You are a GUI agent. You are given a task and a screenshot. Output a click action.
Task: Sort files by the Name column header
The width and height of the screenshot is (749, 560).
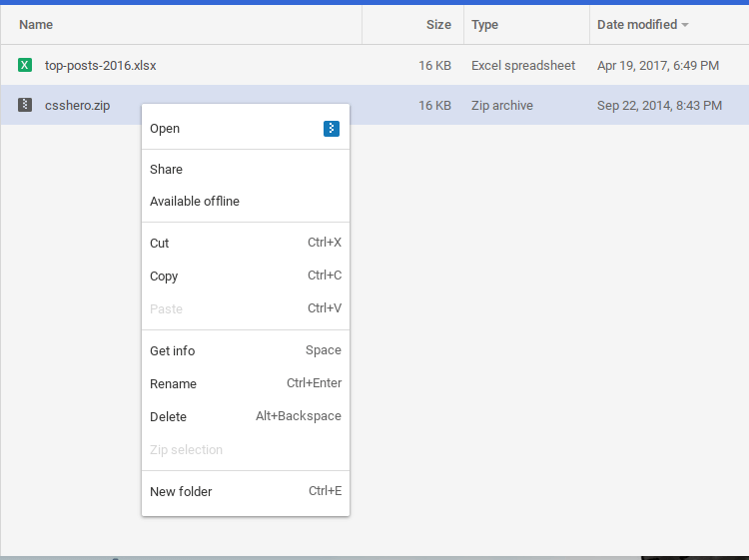[36, 25]
